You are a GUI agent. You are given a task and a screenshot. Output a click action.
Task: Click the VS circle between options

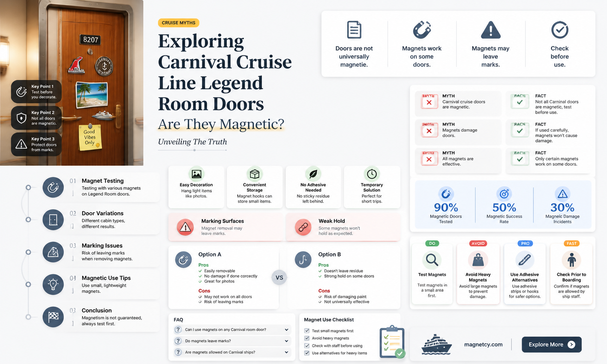[279, 278]
